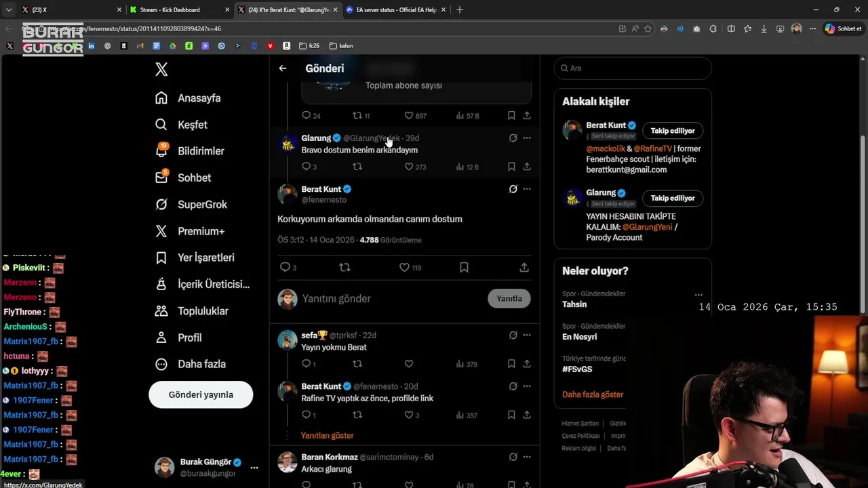The height and width of the screenshot is (488, 868).
Task: Click Grok icon on Glarung's reply
Action: click(x=513, y=138)
